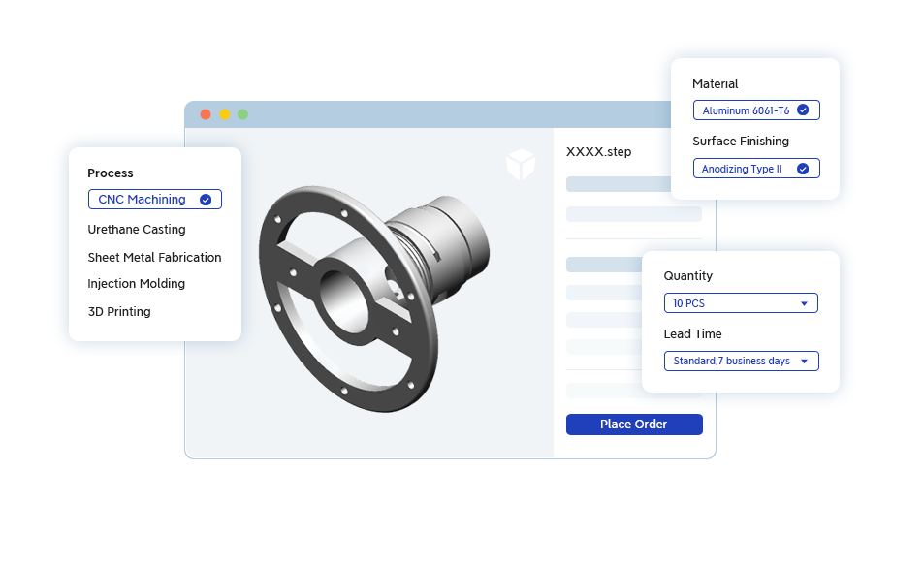The image size is (924, 566).
Task: Select the XXXX.step file tab
Action: point(598,152)
